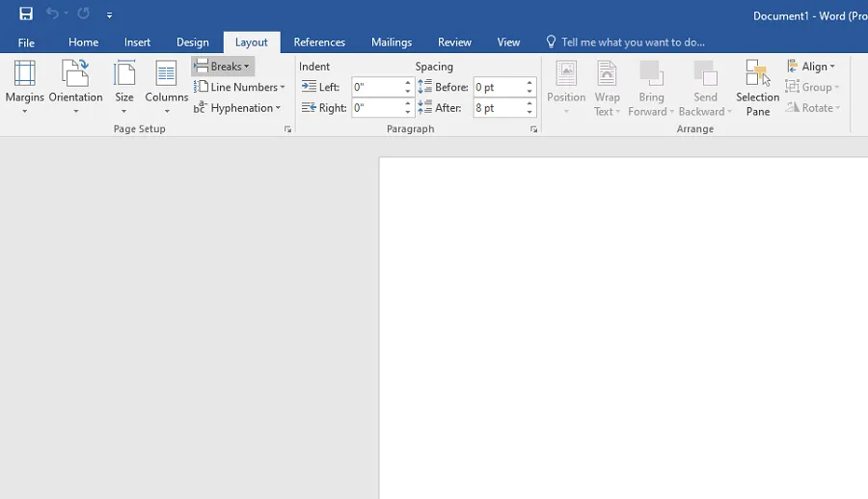Open the Orientation options
The image size is (868, 499).
coord(75,87)
